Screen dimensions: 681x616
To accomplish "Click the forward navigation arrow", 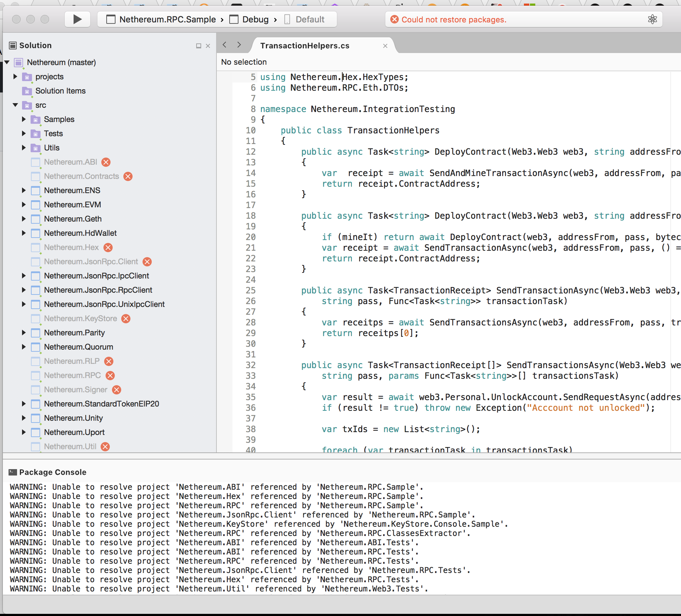I will pos(238,45).
